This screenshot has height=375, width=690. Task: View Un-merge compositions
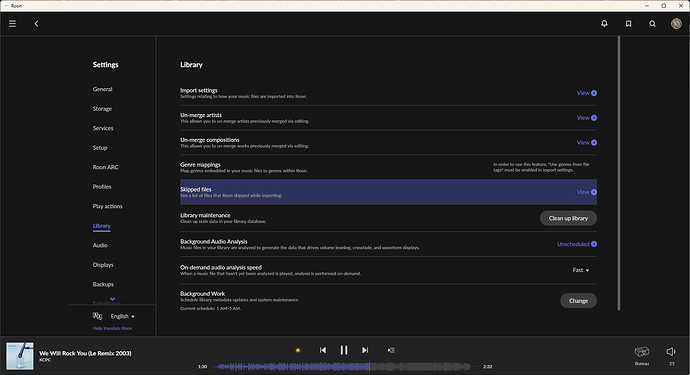587,142
